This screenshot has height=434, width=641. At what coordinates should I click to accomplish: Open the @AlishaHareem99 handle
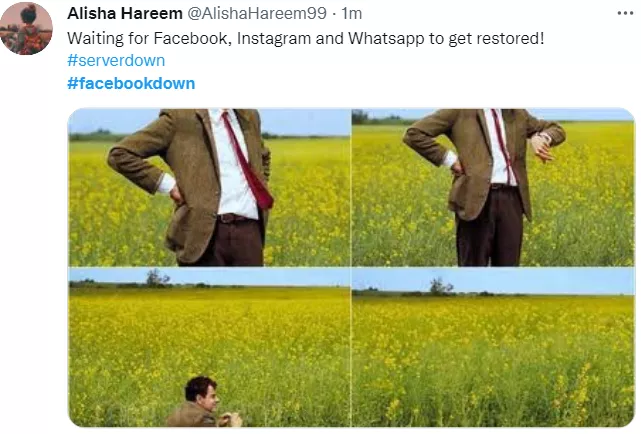point(257,13)
